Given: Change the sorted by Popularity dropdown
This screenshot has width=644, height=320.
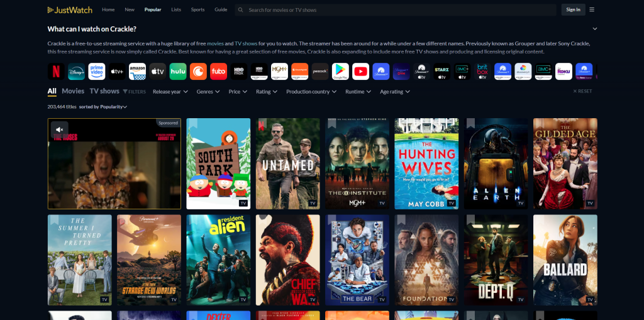Looking at the screenshot, I should [x=103, y=107].
